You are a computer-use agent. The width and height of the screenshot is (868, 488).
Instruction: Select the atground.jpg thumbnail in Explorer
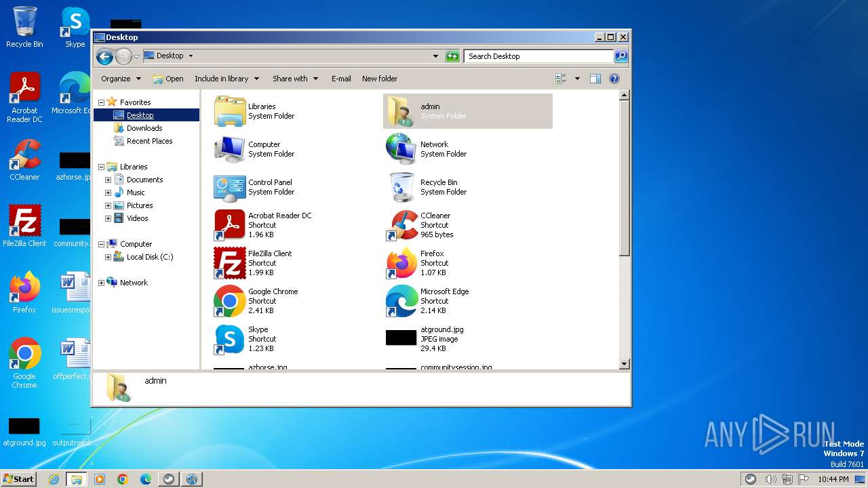pos(401,338)
